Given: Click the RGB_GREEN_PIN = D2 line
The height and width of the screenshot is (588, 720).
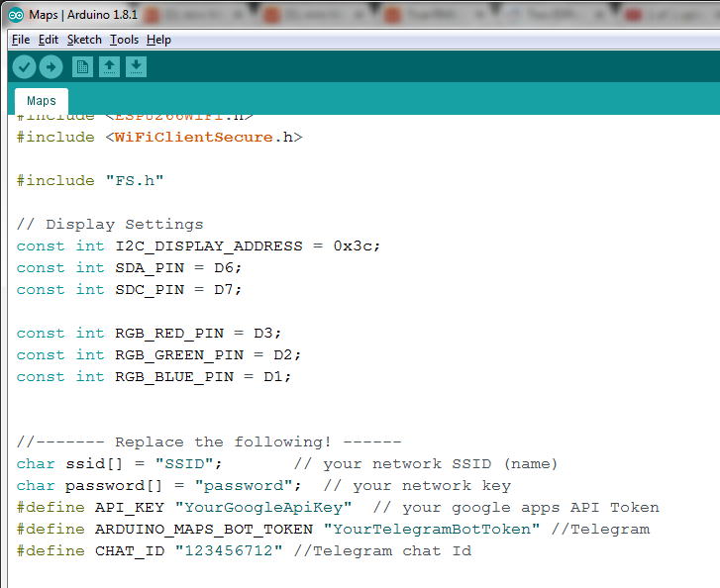Looking at the screenshot, I should [x=158, y=355].
